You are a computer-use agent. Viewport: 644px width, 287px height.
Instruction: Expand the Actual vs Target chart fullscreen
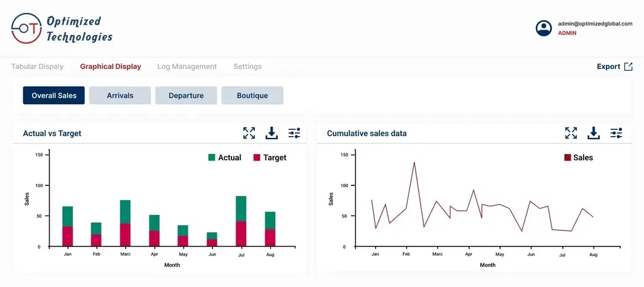(x=249, y=133)
